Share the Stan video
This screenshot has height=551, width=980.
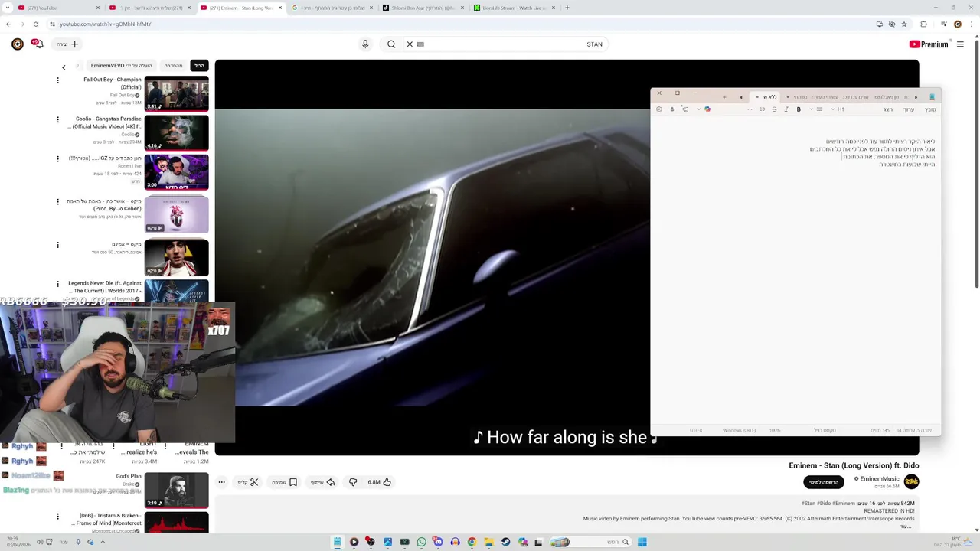(323, 482)
